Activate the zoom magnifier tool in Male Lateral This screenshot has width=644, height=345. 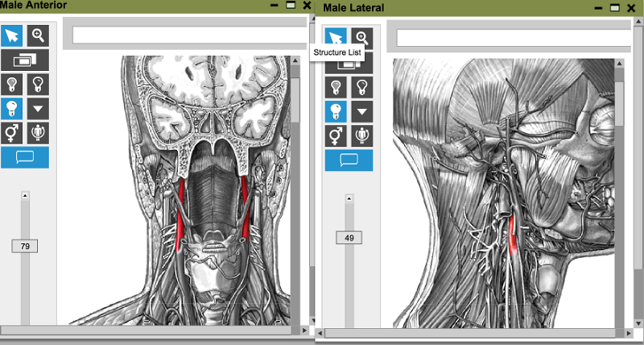point(362,38)
